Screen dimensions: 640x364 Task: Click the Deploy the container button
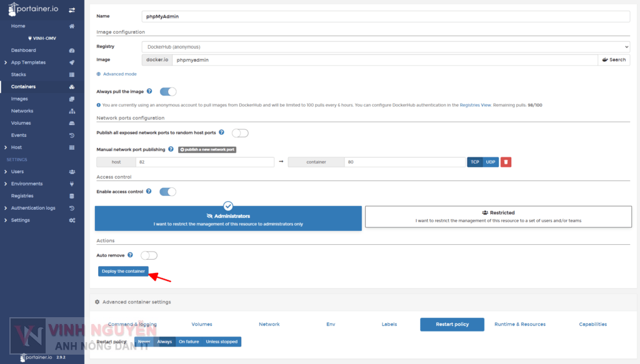click(122, 271)
